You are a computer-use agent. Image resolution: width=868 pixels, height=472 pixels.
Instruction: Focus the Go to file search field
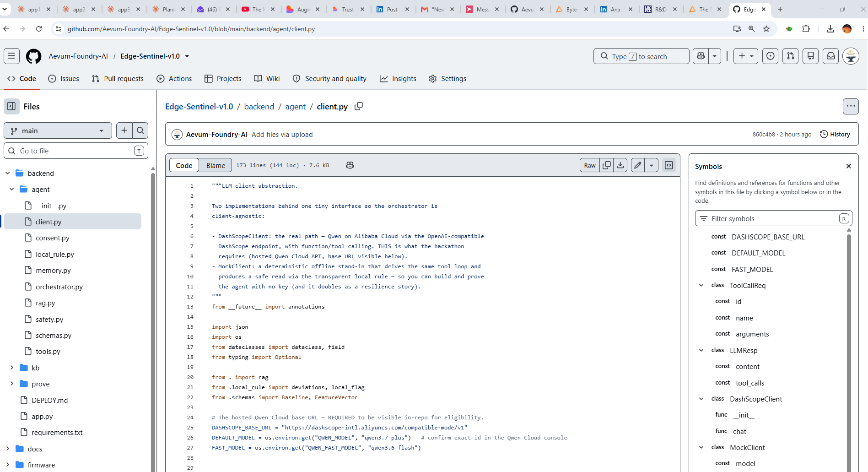coord(76,151)
